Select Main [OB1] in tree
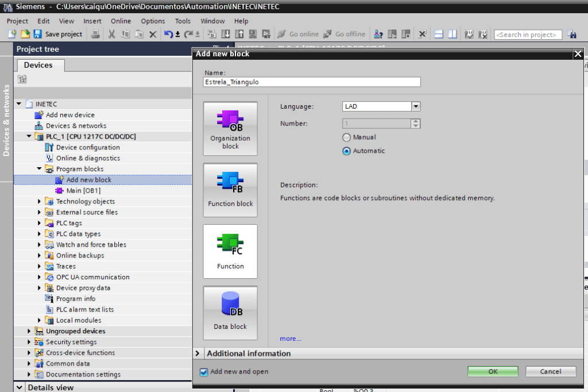This screenshot has height=392, width=588. tap(83, 190)
